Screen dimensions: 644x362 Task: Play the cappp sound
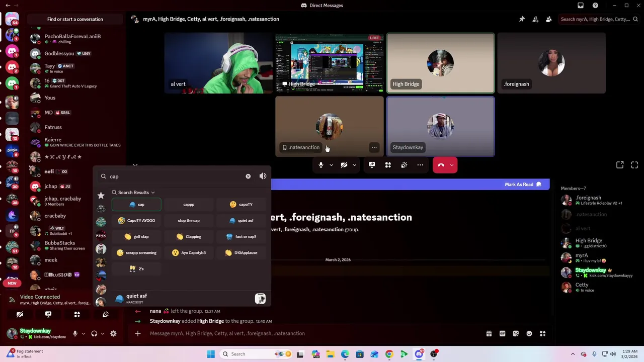189,205
